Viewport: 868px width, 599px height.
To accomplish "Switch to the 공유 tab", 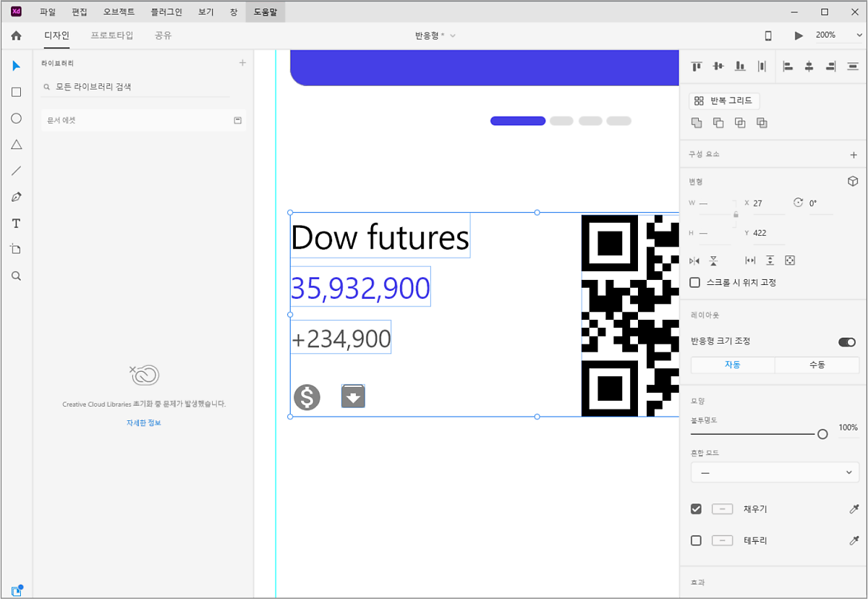I will (163, 35).
